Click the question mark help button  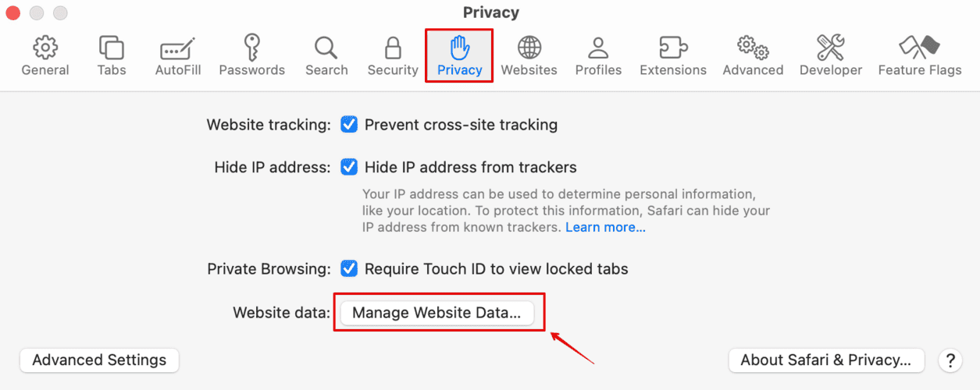950,360
